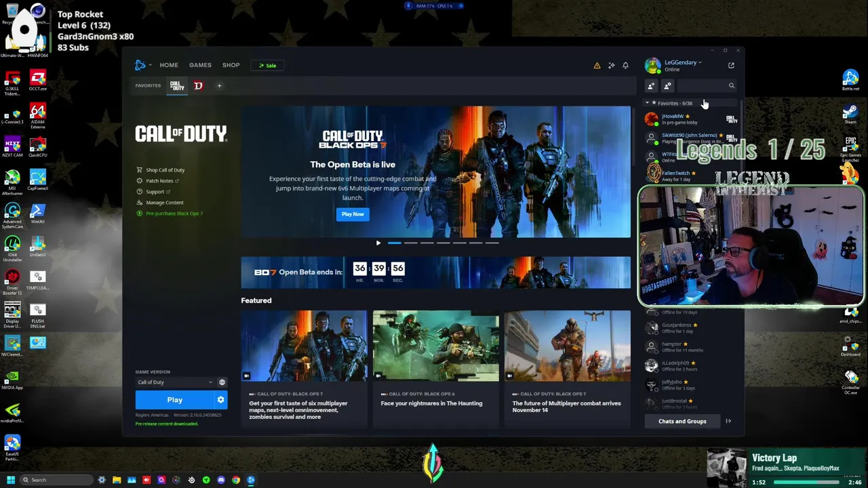Open the Battle.net logo dropdown arrow
868x488 pixels.
150,65
